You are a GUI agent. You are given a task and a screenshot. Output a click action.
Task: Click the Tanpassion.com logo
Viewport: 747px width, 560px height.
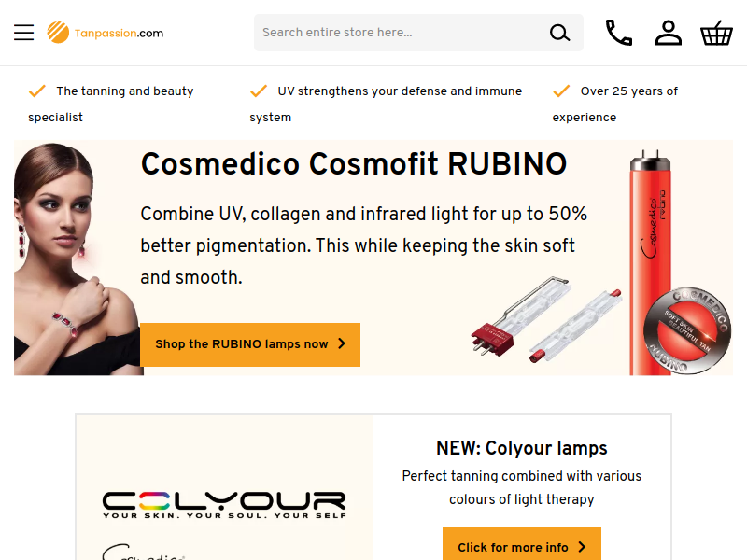click(x=106, y=33)
